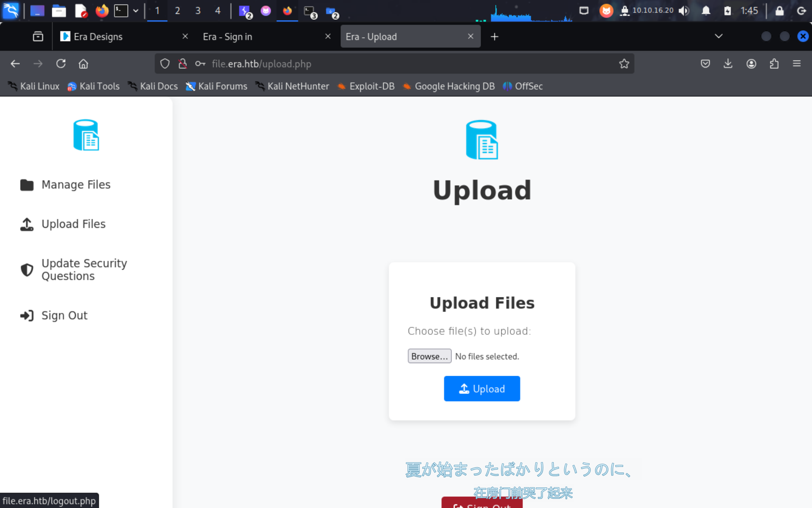Expand the list all tabs chevron
This screenshot has height=508, width=812.
click(x=718, y=36)
